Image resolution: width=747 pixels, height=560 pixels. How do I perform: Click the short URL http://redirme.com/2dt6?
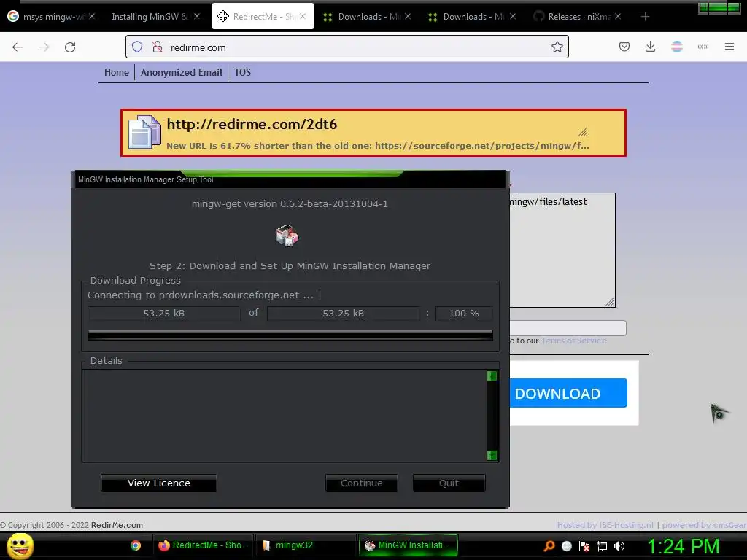[x=252, y=124]
